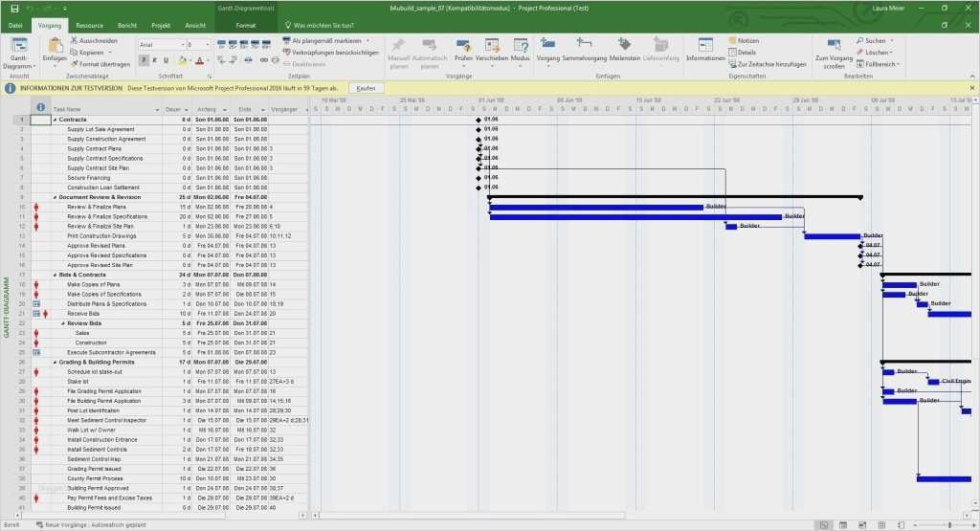
Task: Mark task 25% complete icon
Action: (x=233, y=44)
